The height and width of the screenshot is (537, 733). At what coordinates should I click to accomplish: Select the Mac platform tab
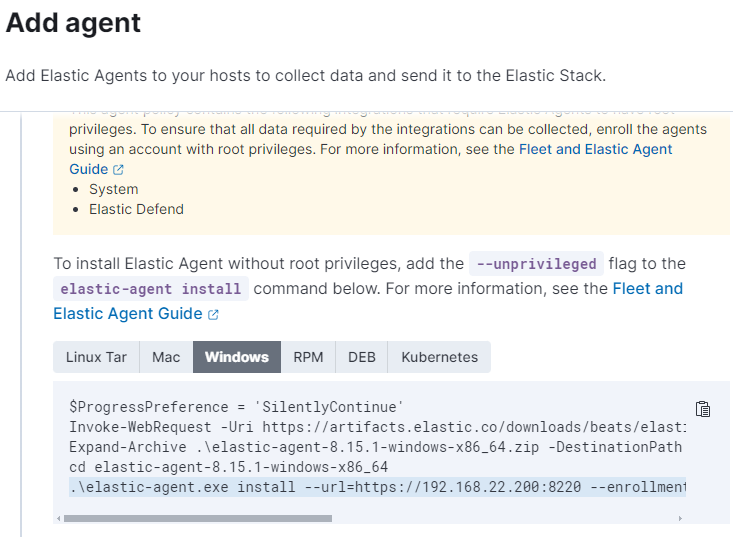click(166, 357)
